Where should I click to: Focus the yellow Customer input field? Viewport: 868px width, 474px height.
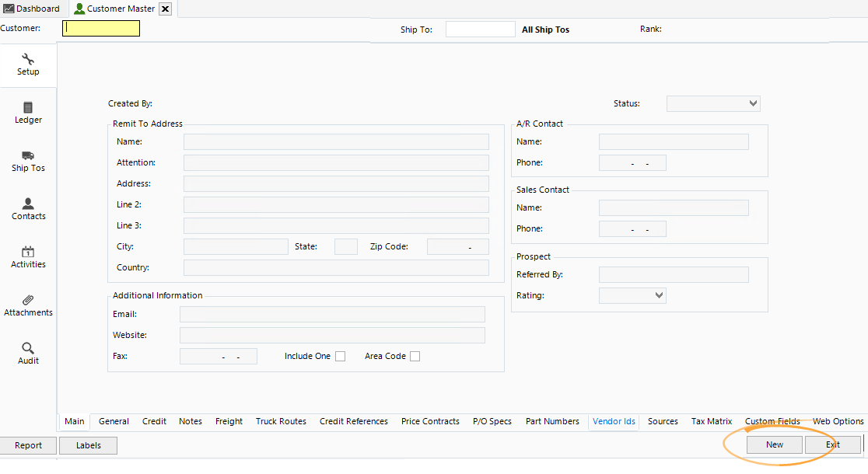coord(101,29)
